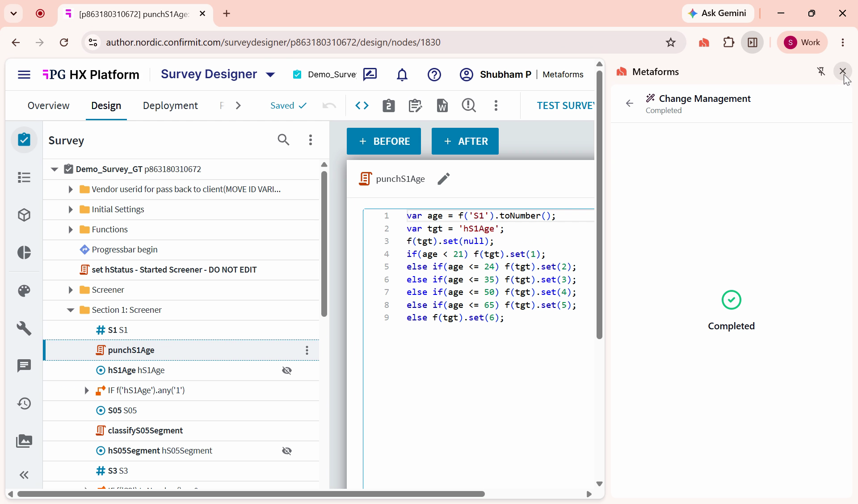Expand the IF f('hS1Age').any('1') condition

tap(87, 391)
